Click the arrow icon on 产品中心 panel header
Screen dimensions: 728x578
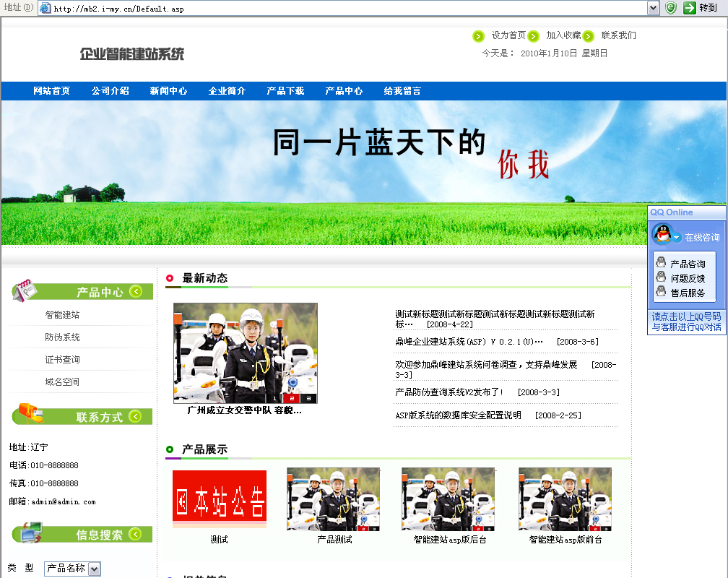point(138,291)
